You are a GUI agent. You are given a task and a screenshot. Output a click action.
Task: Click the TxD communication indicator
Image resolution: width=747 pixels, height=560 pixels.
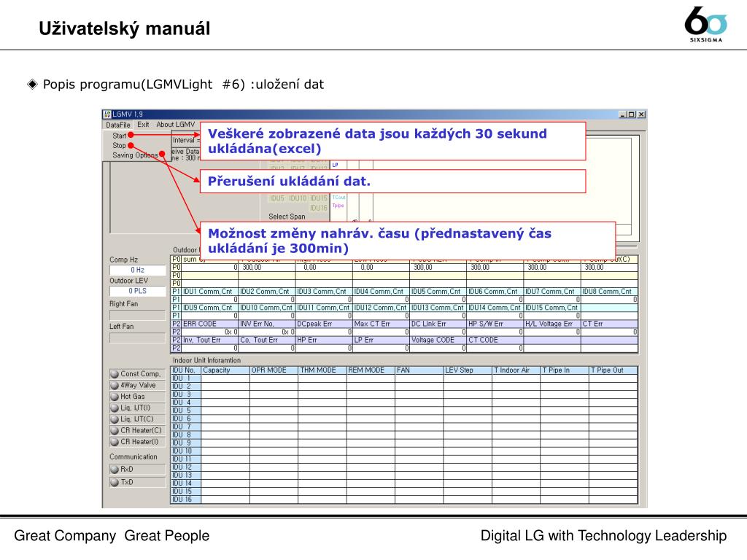pyautogui.click(x=137, y=483)
